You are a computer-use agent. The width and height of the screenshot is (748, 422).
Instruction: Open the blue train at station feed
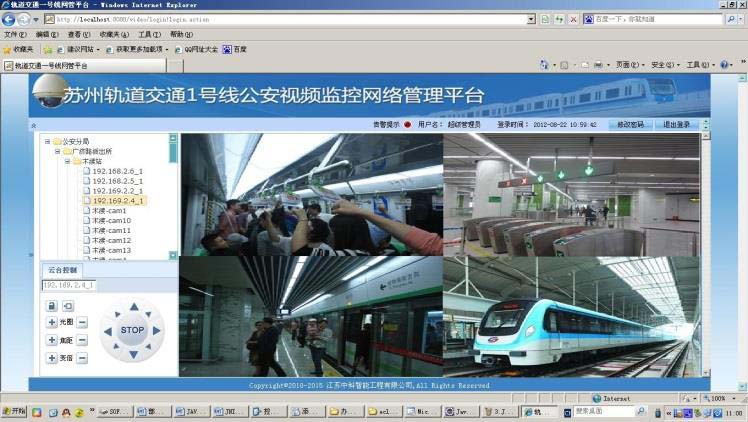571,317
